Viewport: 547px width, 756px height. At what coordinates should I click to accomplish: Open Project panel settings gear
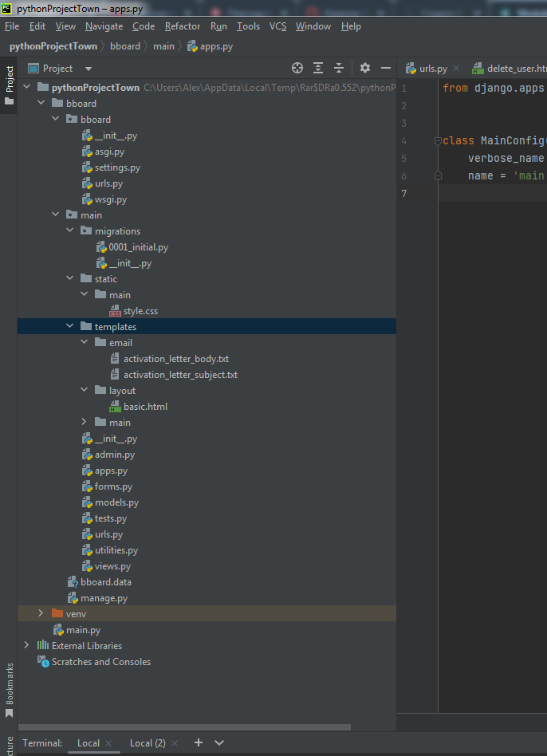[365, 68]
